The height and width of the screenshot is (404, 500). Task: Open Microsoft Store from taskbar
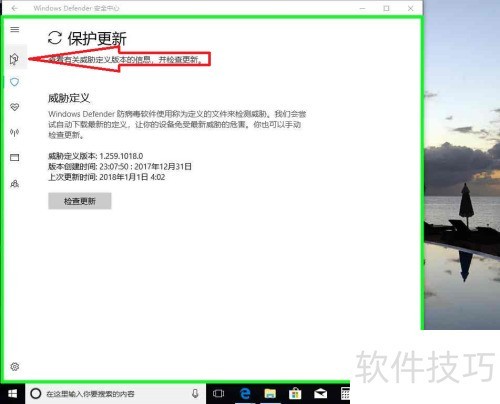pyautogui.click(x=295, y=394)
